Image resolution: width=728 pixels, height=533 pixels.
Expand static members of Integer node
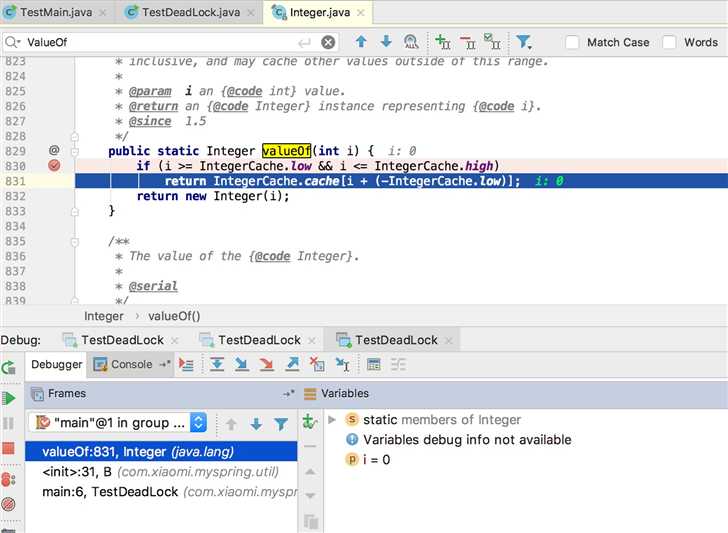332,420
